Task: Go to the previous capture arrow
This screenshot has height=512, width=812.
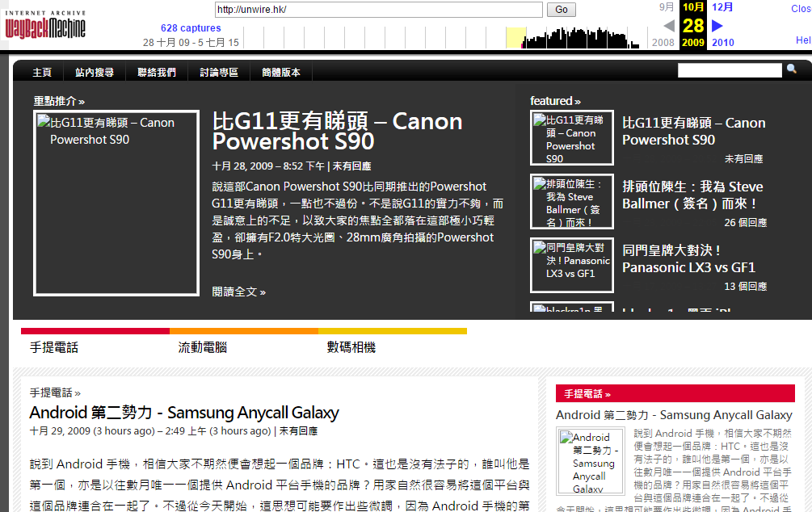Action: click(x=669, y=26)
